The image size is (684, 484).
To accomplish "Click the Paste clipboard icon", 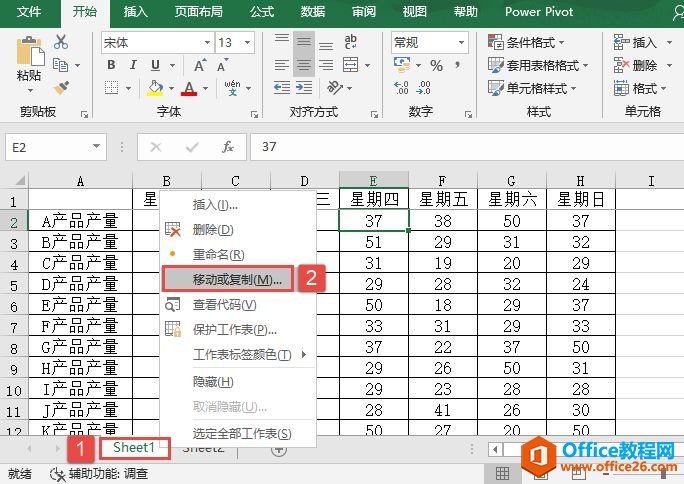I will 30,51.
